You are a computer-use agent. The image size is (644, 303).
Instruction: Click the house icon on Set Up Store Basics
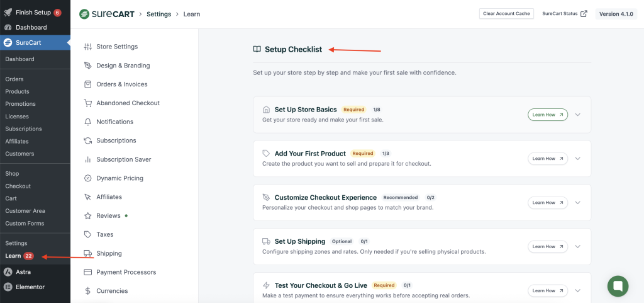click(266, 110)
